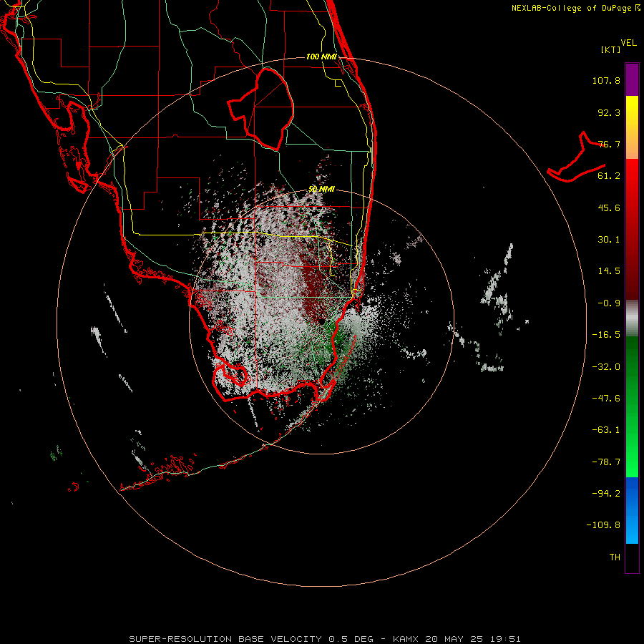This screenshot has width=644, height=644.
Task: Click the 107.8 velocity scale value
Action: [x=606, y=80]
